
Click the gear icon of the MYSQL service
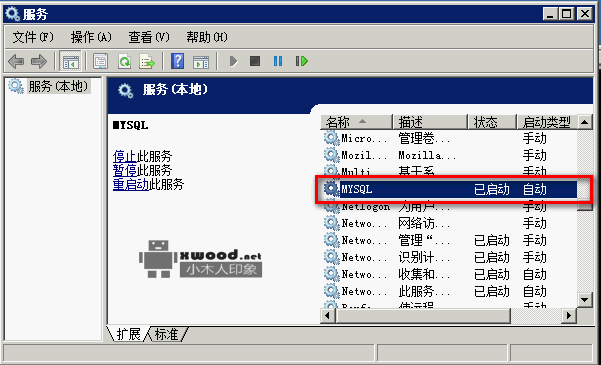pyautogui.click(x=331, y=189)
